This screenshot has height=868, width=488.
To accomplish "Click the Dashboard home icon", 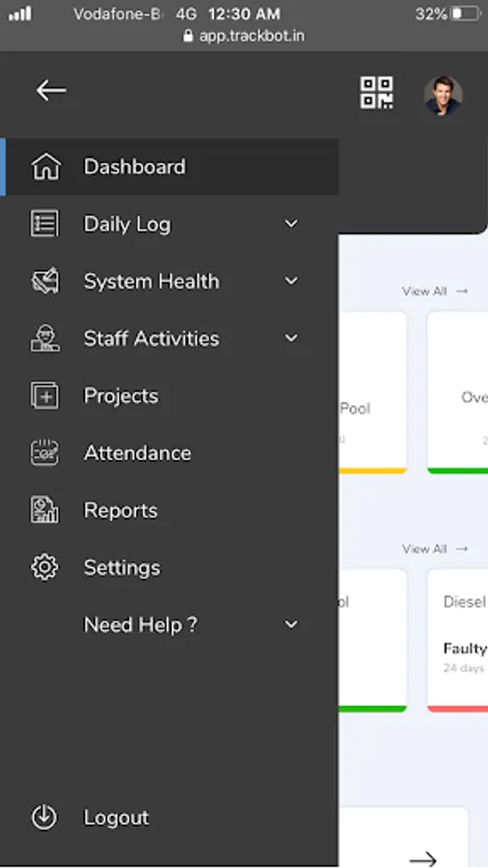I will 46,167.
